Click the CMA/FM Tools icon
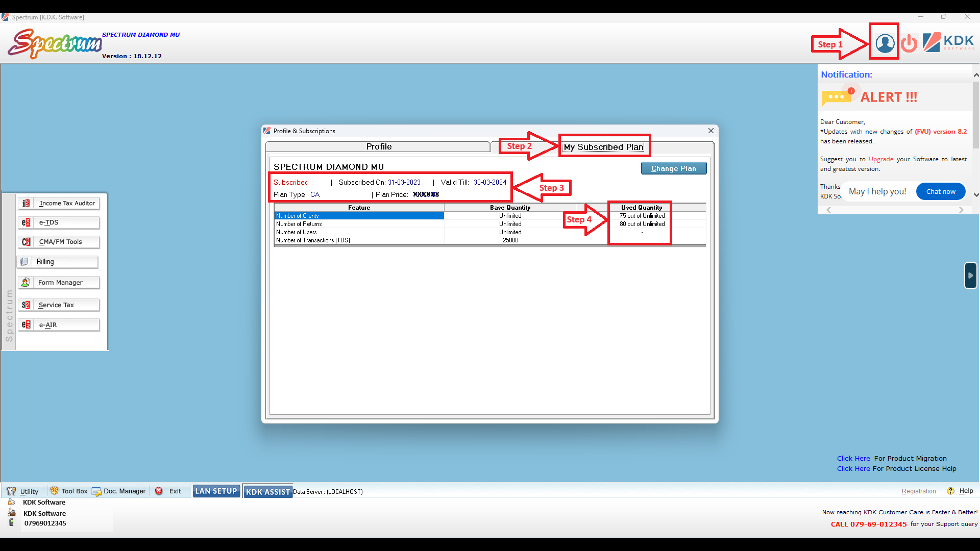 click(x=26, y=242)
